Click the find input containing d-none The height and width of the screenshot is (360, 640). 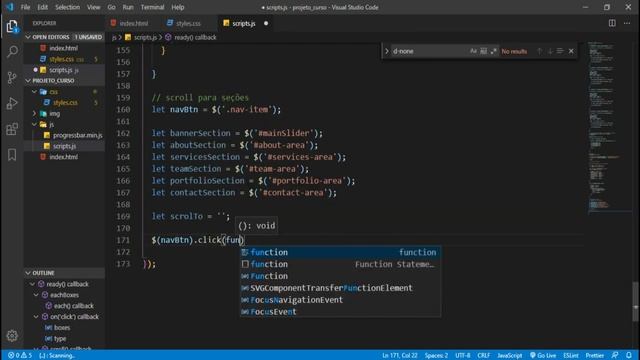coord(429,51)
